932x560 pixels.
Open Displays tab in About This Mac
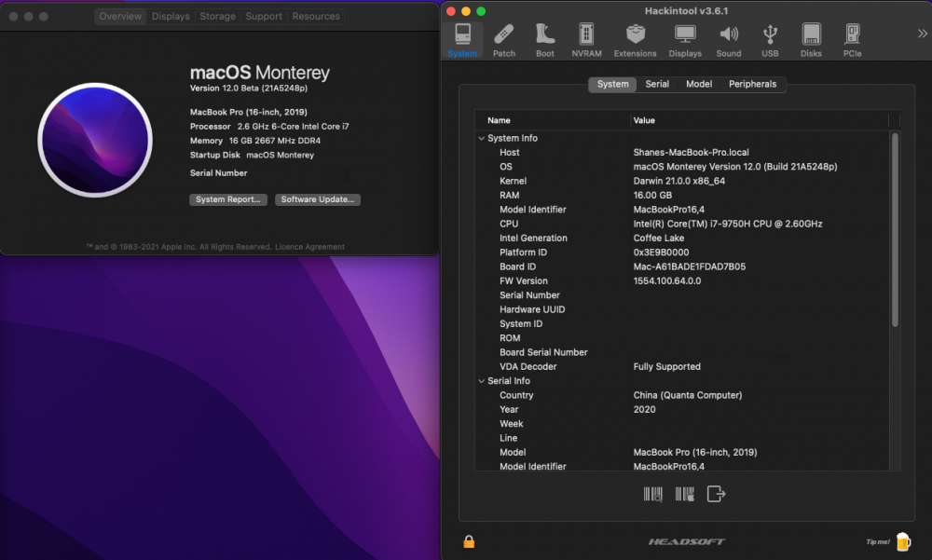point(171,17)
